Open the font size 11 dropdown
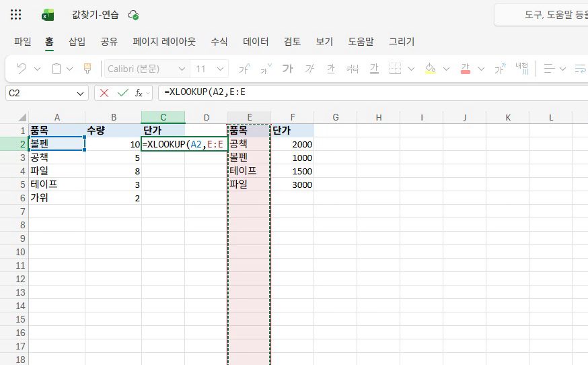Screen dimensions: 588x365 click(221, 69)
